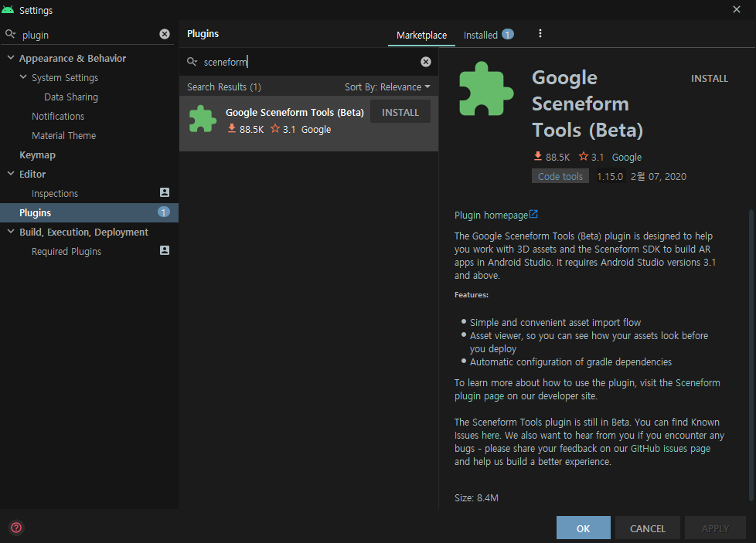This screenshot has width=756, height=543.
Task: Click the marketplace search magnifier icon
Action: click(x=192, y=62)
